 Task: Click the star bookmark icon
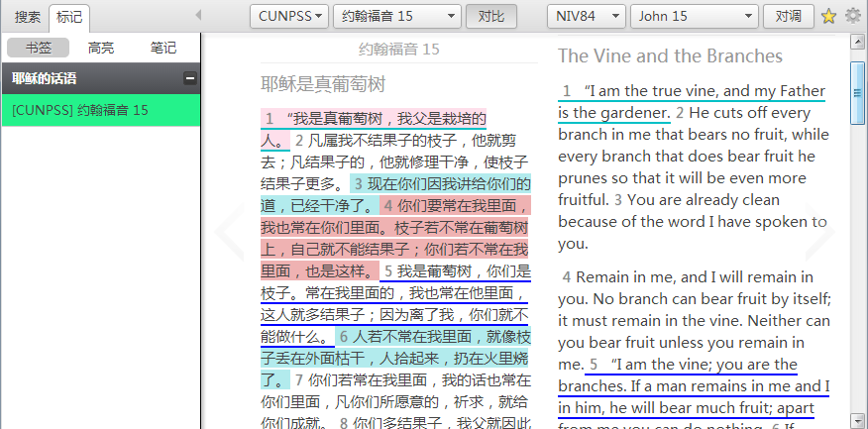pyautogui.click(x=829, y=16)
